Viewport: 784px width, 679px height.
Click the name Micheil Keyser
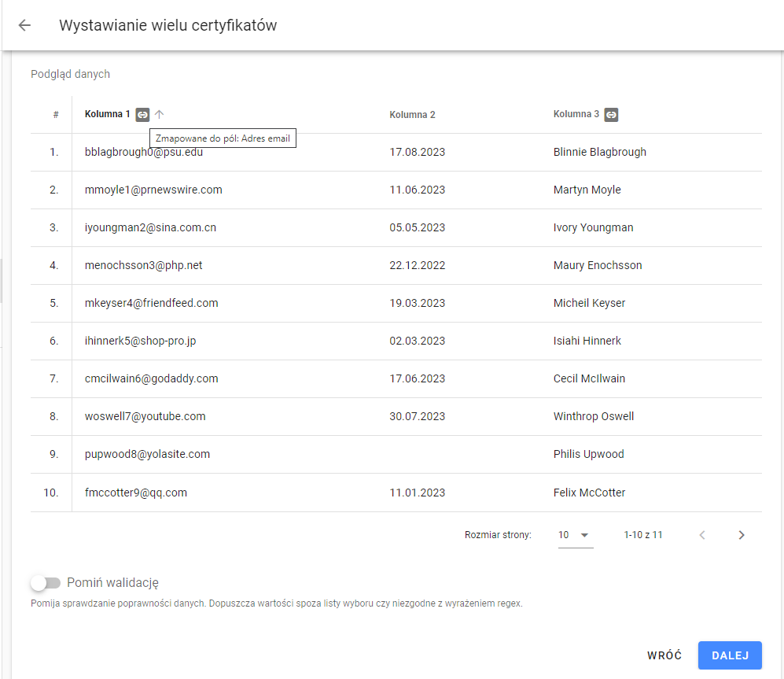click(589, 303)
